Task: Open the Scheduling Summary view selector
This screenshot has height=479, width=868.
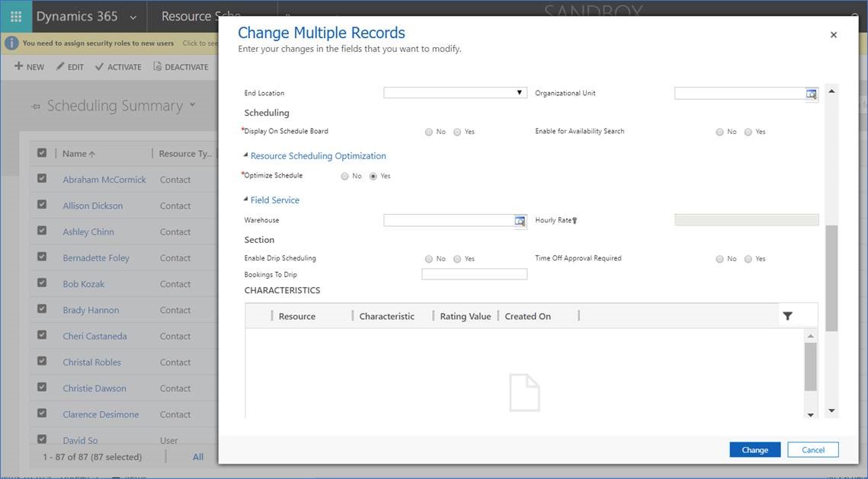Action: [x=192, y=106]
